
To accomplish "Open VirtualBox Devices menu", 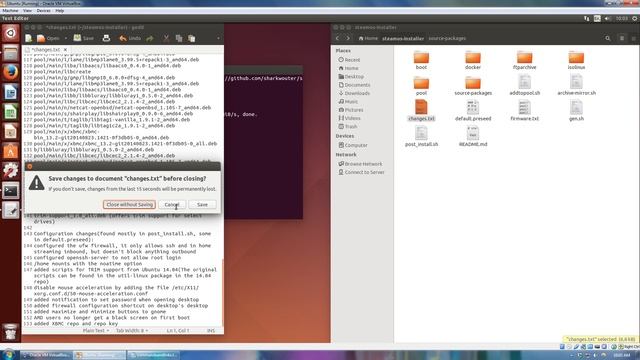I will (x=43, y=11).
